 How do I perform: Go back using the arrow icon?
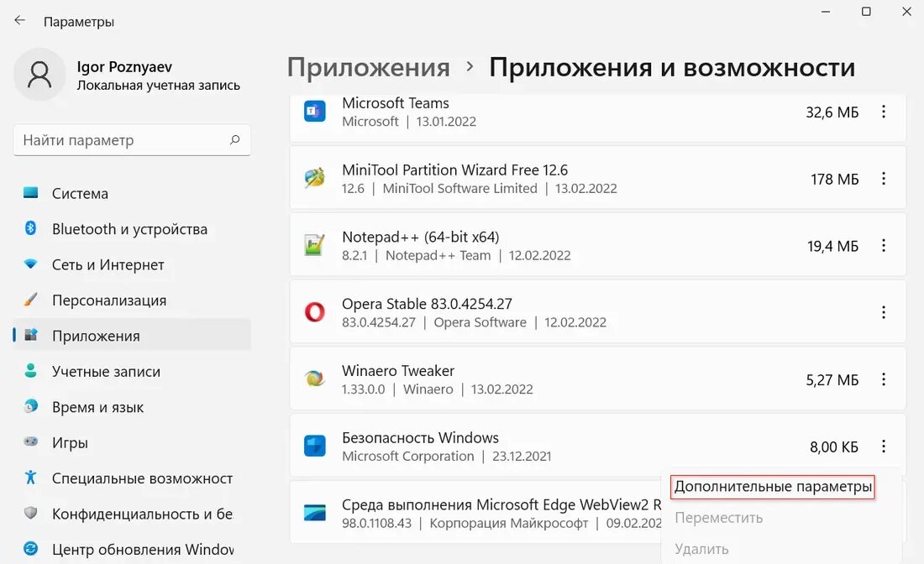click(20, 21)
